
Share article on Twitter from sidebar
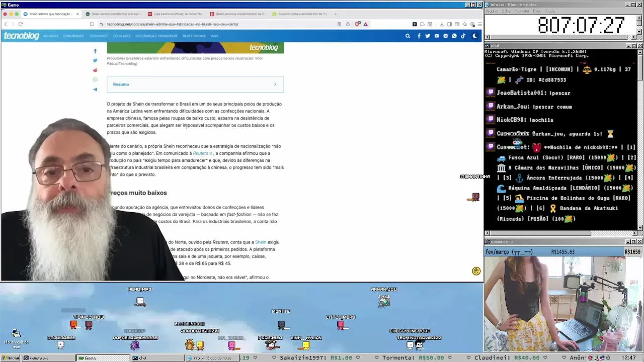(x=95, y=60)
